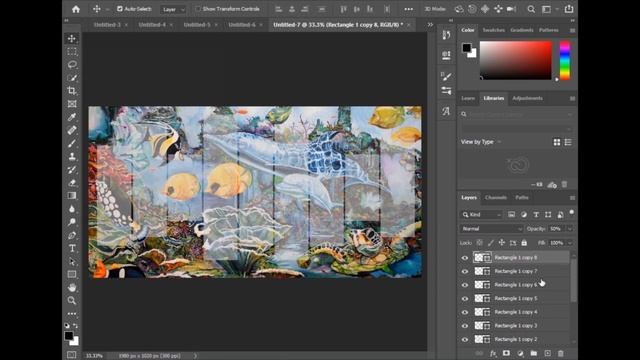
Task: Open the Layers panel menu
Action: coord(572,198)
